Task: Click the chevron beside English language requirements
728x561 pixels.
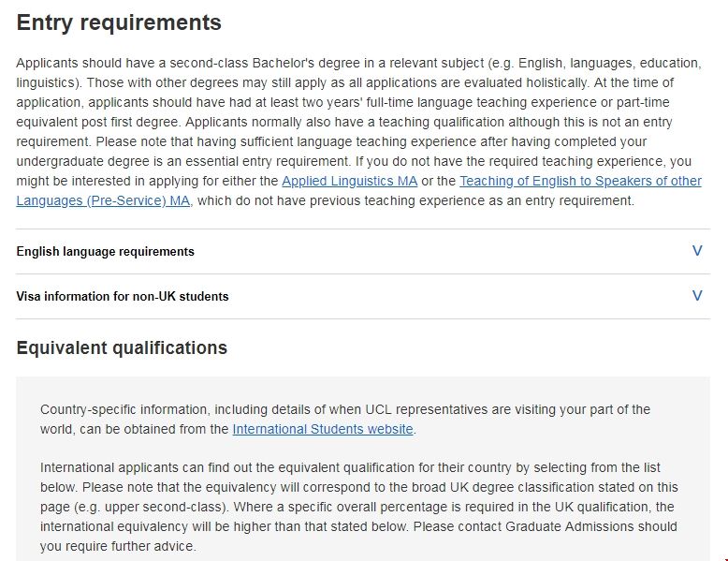Action: pos(696,251)
